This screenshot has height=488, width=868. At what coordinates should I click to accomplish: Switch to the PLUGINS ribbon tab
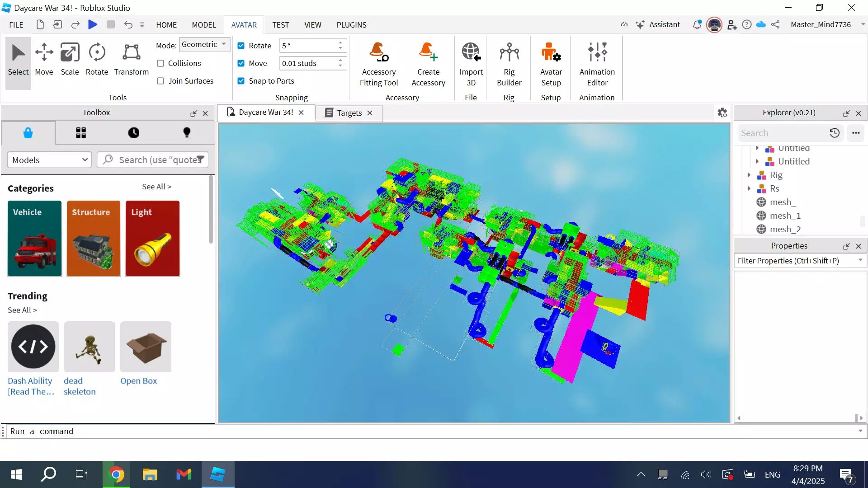(351, 25)
